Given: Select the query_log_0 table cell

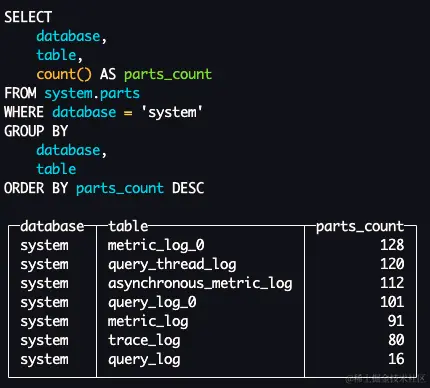Looking at the screenshot, I should (152, 303).
